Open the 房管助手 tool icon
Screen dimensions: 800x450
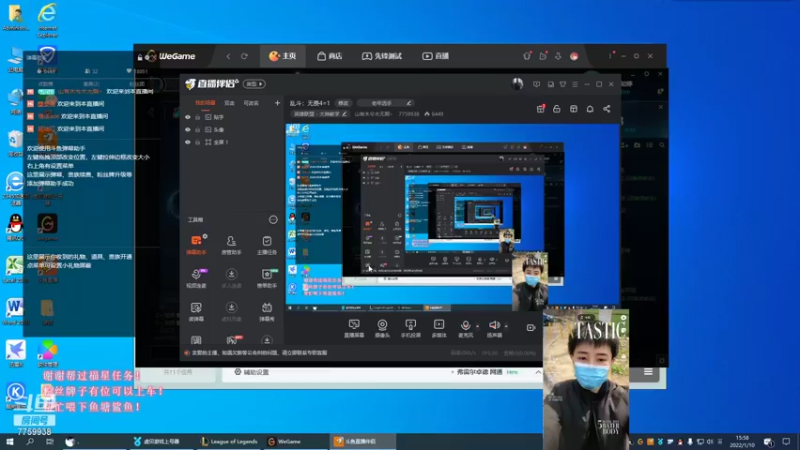[231, 244]
